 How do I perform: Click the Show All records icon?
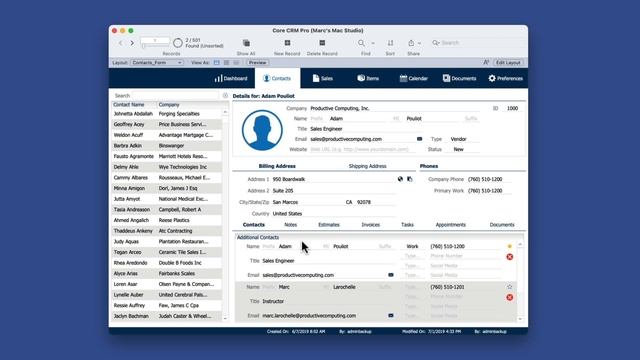point(246,43)
